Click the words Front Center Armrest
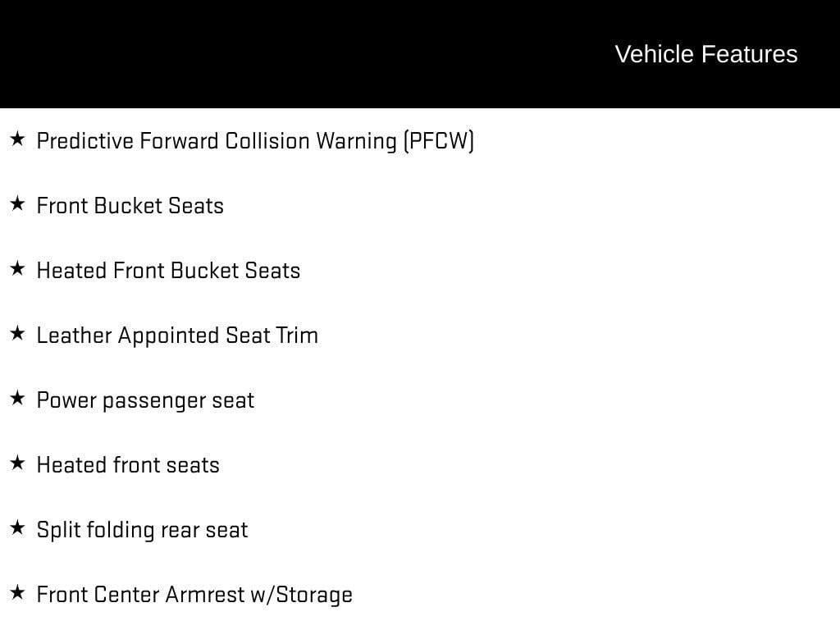Viewport: 840px width, 630px height. tap(139, 595)
